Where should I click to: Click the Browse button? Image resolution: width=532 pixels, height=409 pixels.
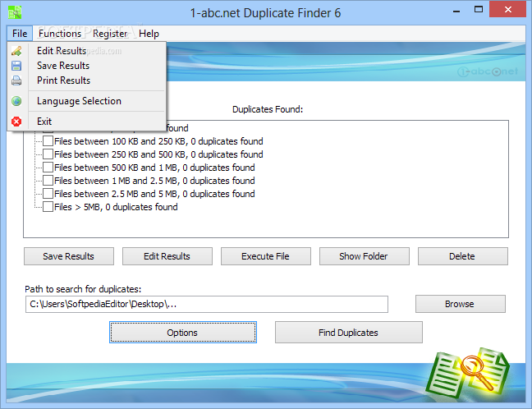[461, 304]
